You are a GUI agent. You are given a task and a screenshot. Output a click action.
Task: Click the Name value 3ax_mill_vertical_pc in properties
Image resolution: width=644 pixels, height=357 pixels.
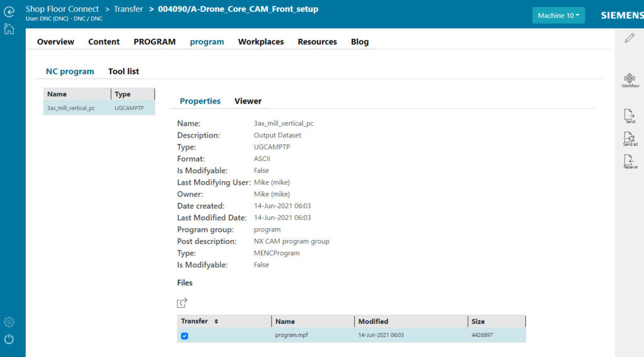coord(284,124)
